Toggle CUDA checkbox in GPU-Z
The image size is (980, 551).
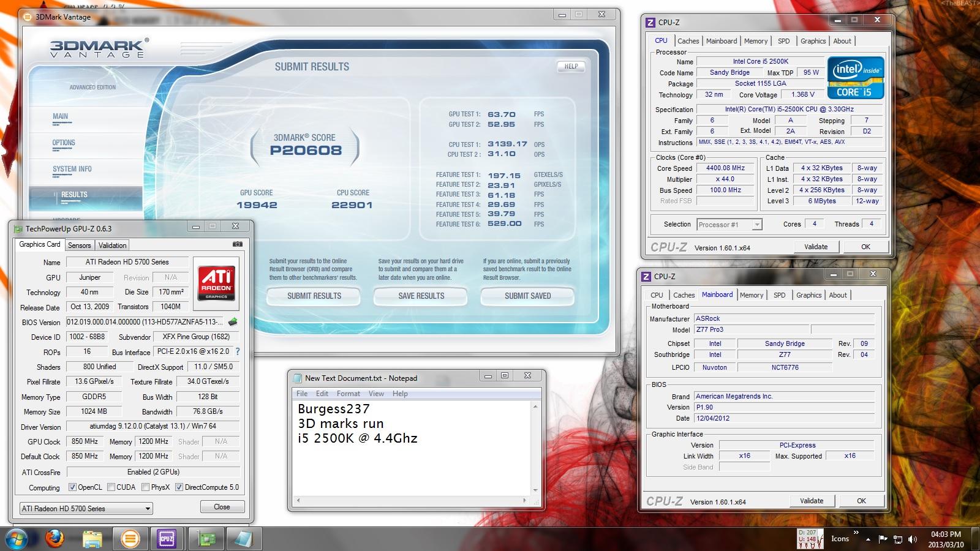[x=111, y=487]
